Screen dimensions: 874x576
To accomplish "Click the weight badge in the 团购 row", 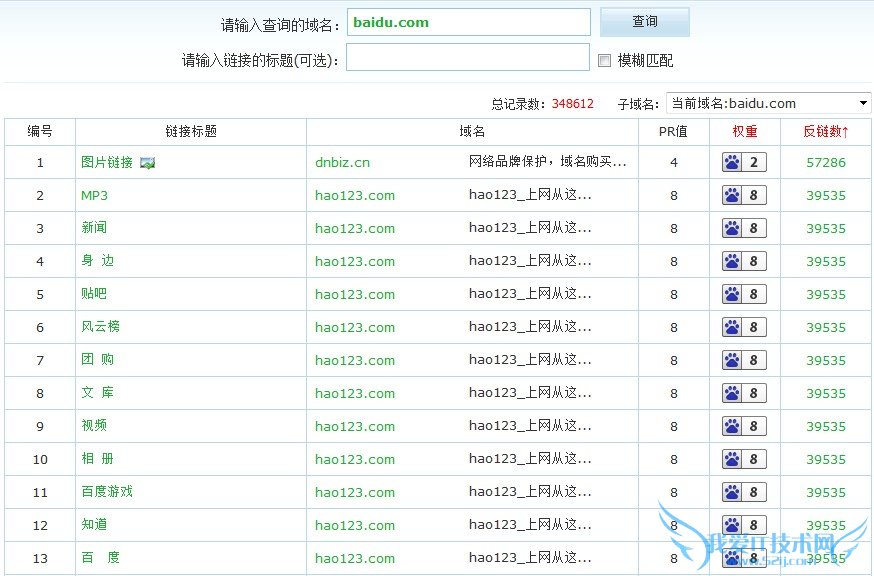I will pos(744,360).
